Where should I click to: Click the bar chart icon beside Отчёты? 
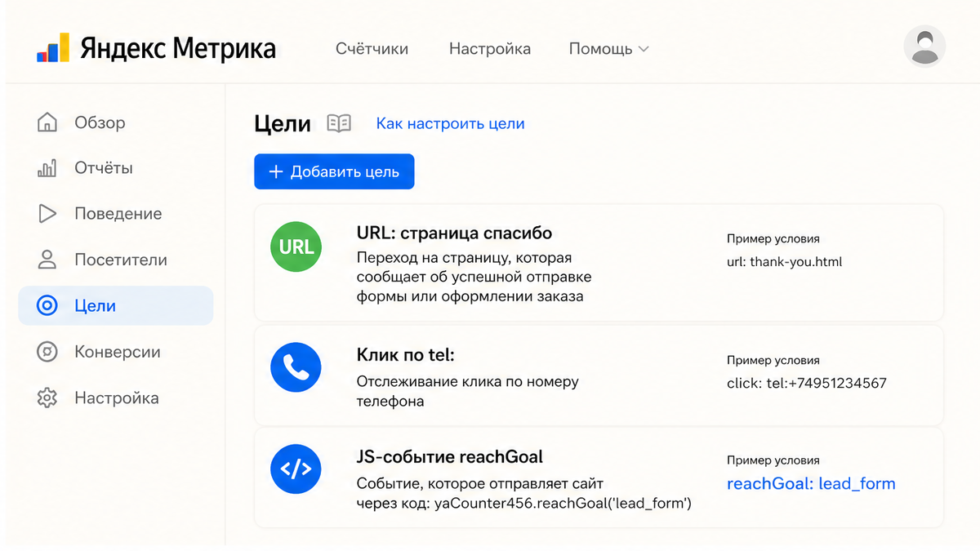coord(47,168)
